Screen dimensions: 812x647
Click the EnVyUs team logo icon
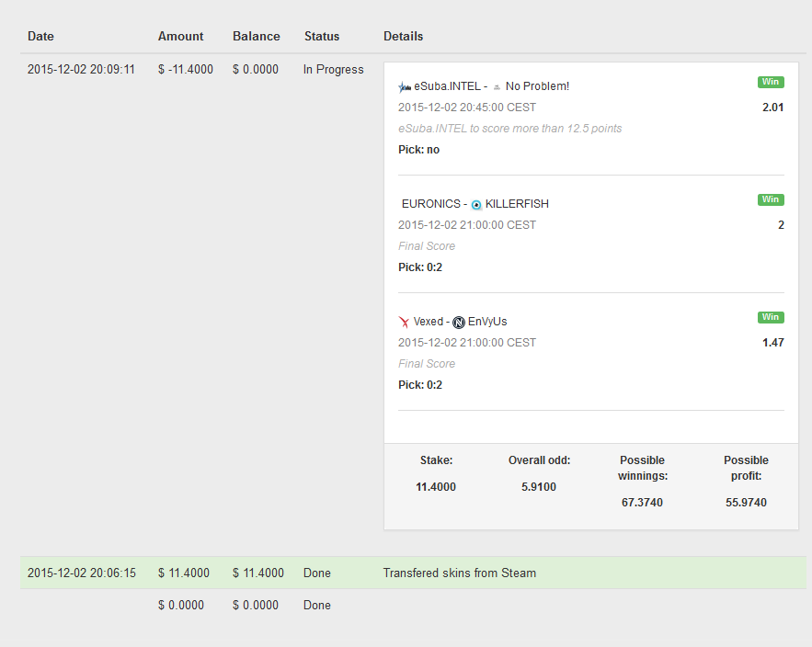(459, 323)
